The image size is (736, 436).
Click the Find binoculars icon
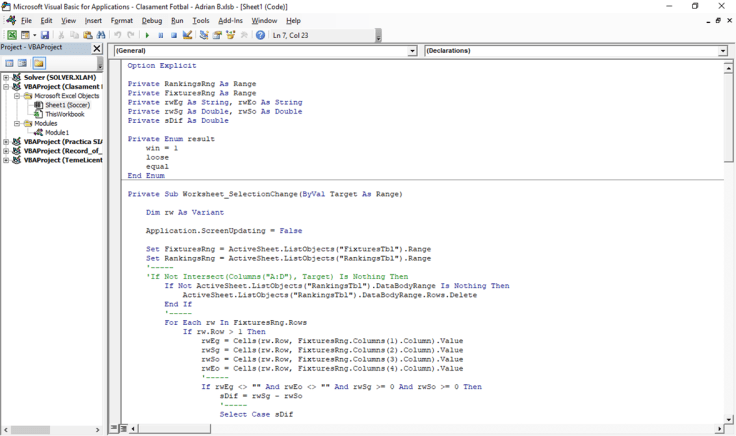[101, 35]
